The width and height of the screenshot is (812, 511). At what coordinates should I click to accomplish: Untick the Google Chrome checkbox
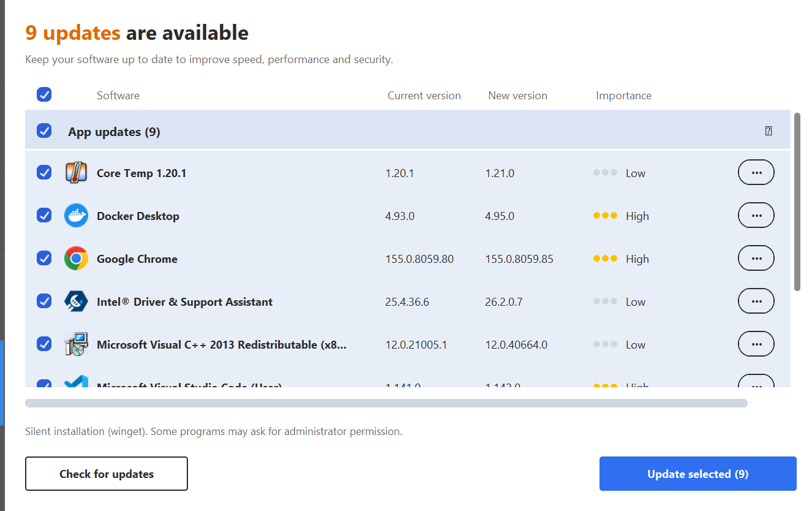point(44,258)
